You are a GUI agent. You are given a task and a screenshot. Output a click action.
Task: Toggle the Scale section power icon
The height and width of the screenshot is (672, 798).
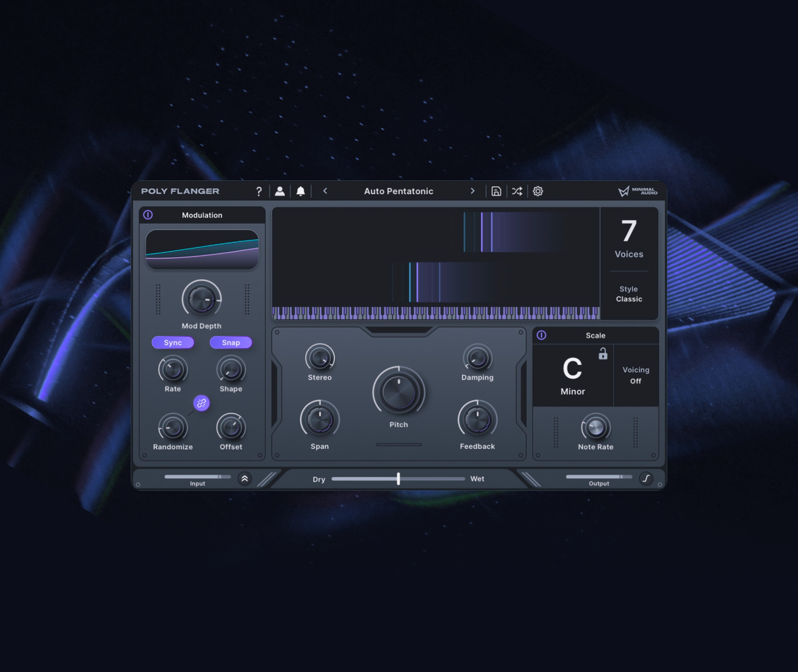click(x=541, y=335)
